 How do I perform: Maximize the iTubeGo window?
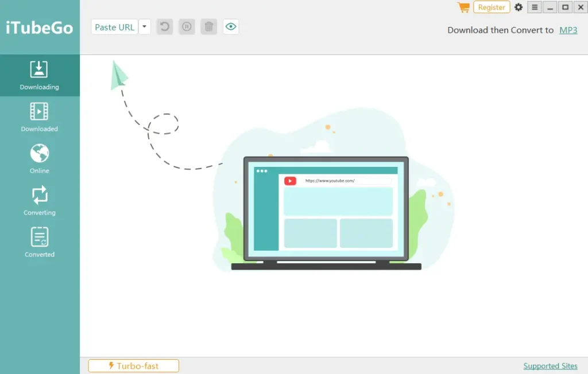pyautogui.click(x=566, y=7)
